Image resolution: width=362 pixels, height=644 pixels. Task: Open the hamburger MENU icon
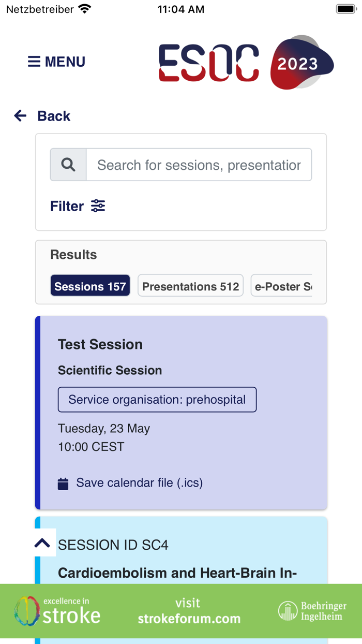pos(34,62)
